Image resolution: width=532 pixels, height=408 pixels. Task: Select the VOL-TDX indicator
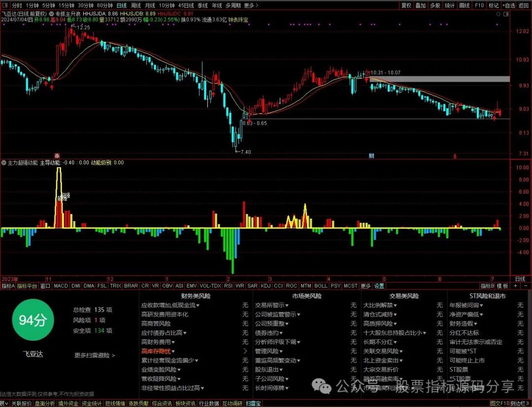pyautogui.click(x=210, y=286)
